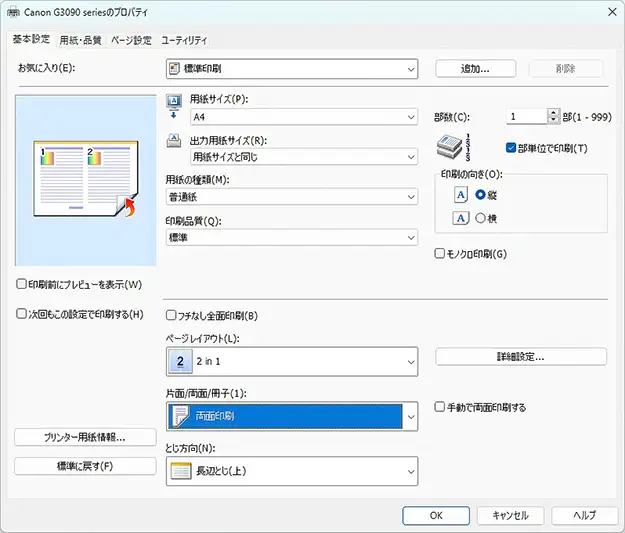Open the ページレイアウト 2 in 1 dropdown

point(292,362)
